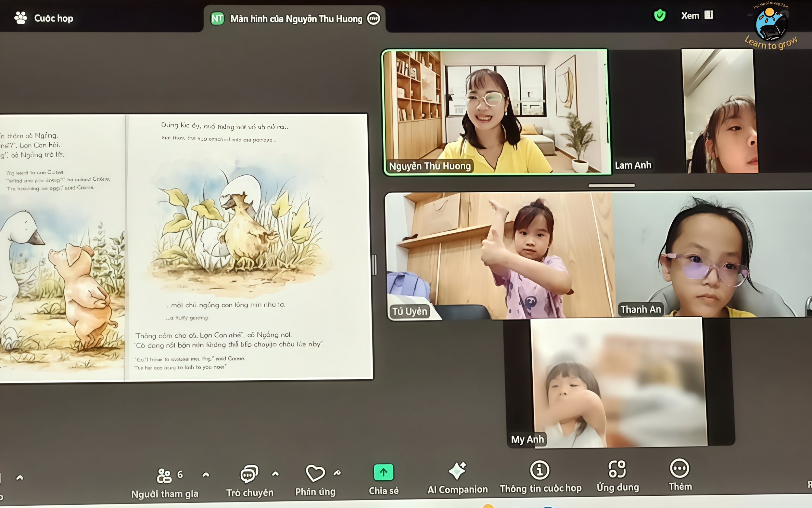Click the green encryption shield icon
The height and width of the screenshot is (508, 812).
[x=660, y=16]
